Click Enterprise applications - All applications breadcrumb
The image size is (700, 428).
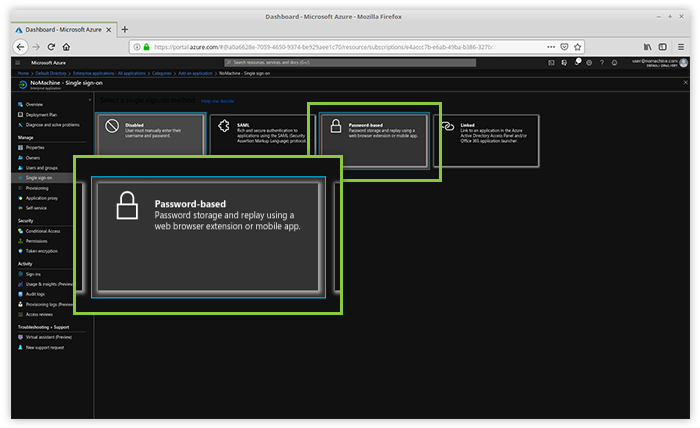(109, 73)
